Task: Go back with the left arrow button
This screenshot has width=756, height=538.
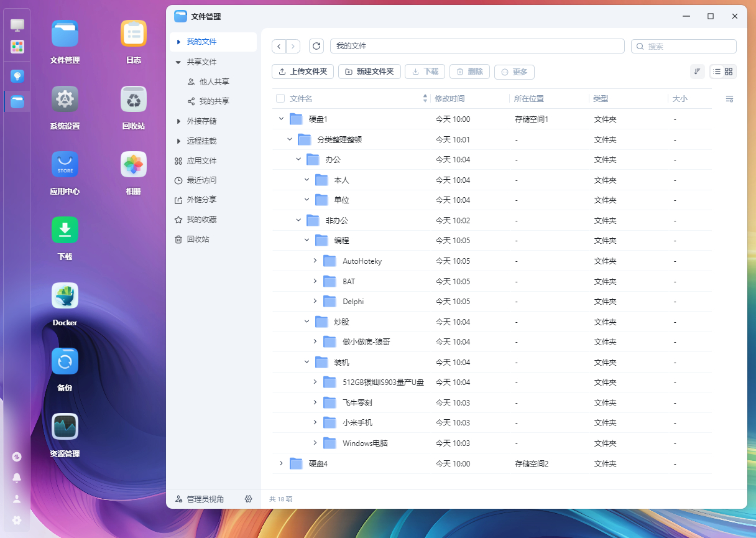Action: pos(279,46)
